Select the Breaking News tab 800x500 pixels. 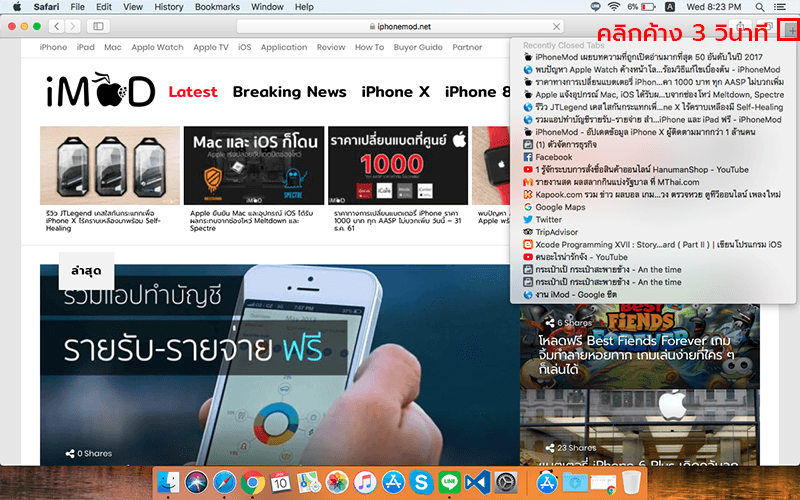289,92
